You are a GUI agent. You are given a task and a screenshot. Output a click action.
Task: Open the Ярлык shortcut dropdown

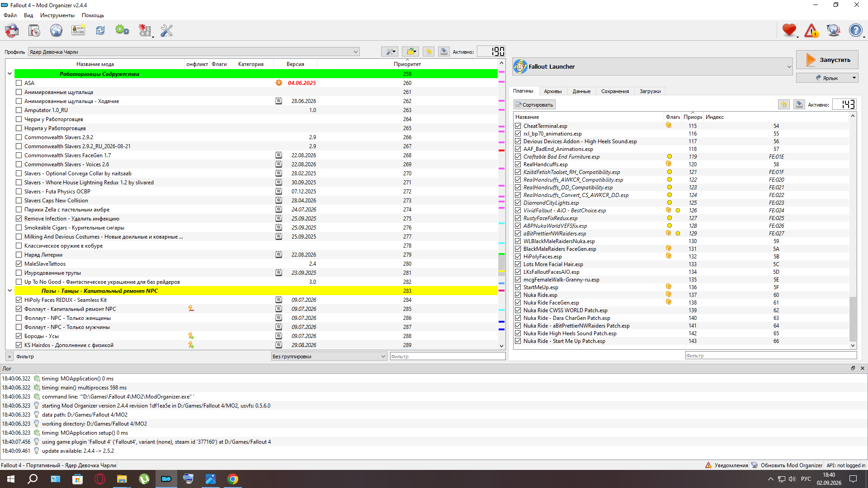[854, 78]
